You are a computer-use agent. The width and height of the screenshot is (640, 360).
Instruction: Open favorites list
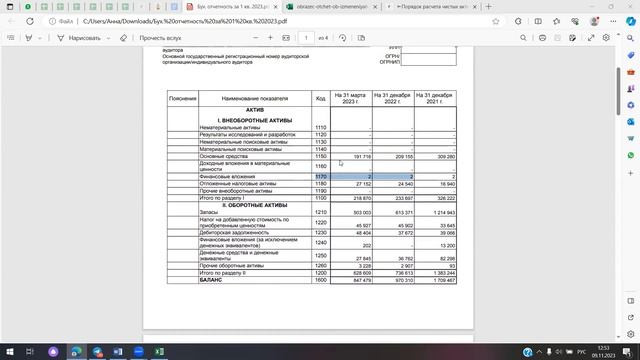(x=556, y=21)
